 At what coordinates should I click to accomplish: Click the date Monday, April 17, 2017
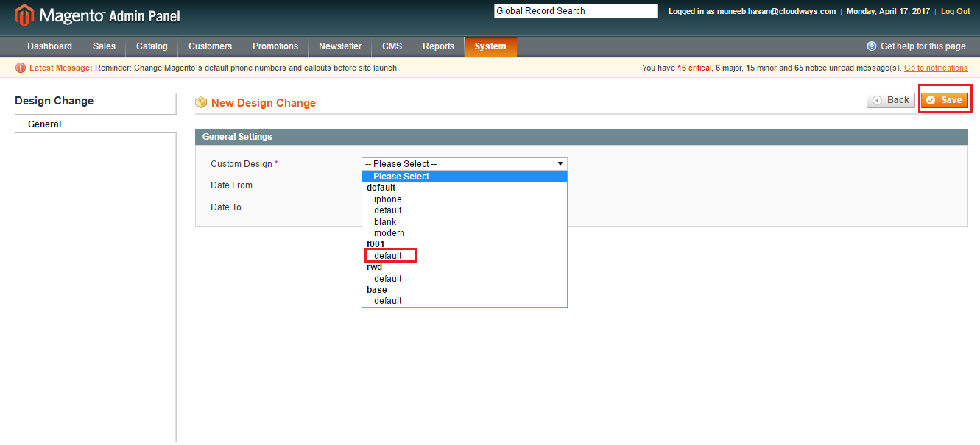tap(888, 11)
